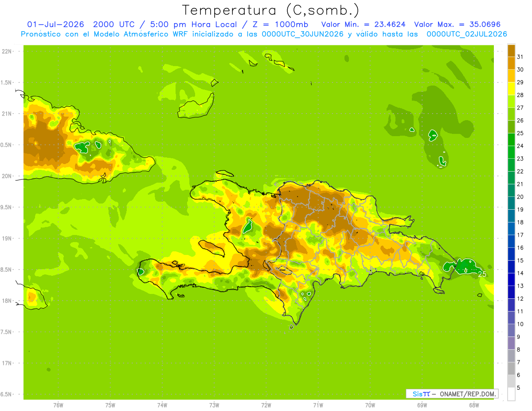Select the valid-until time '0000UTC_02JUL2026'
The image size is (532, 411).
point(467,34)
